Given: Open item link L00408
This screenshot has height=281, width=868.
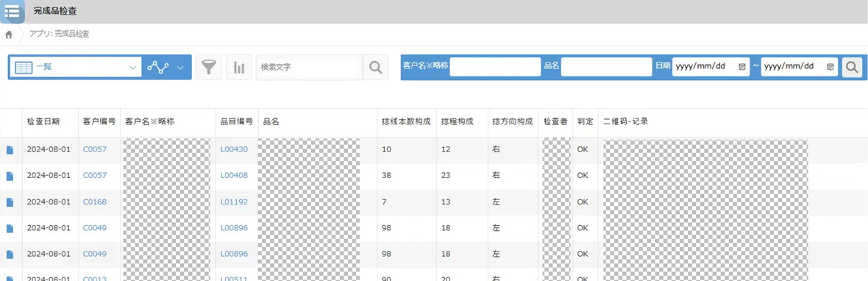Looking at the screenshot, I should (234, 175).
